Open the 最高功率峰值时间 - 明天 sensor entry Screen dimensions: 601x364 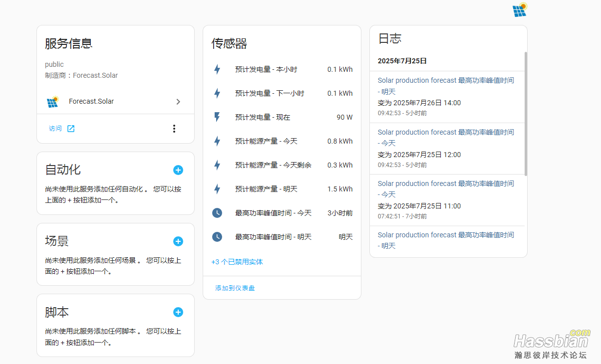(x=282, y=237)
